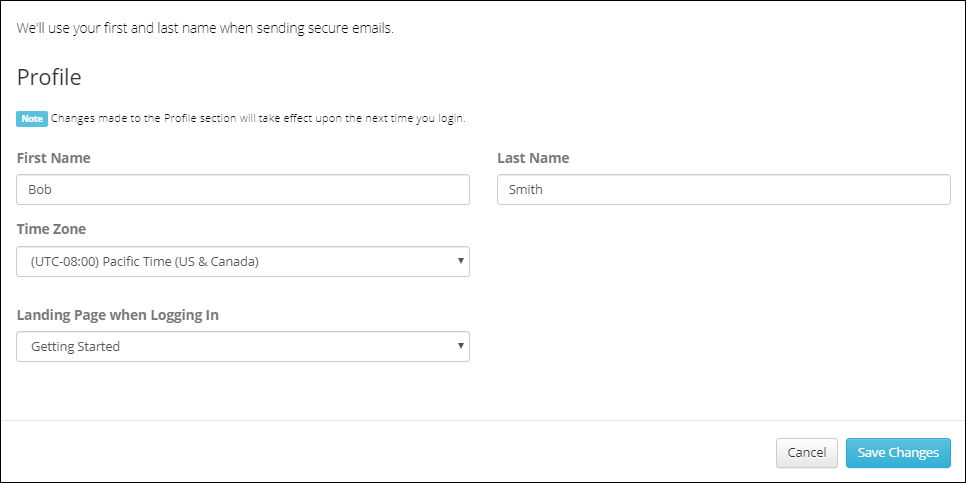
Task: Click the First Name input field containing Bob
Action: click(243, 190)
